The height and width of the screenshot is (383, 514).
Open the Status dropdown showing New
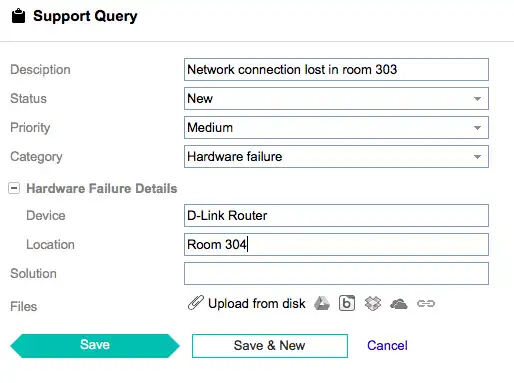pos(336,98)
